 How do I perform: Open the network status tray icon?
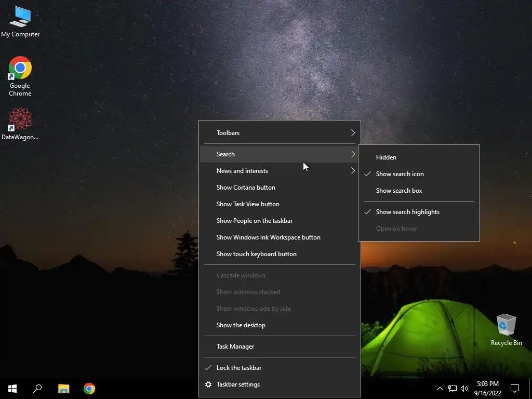(453, 389)
